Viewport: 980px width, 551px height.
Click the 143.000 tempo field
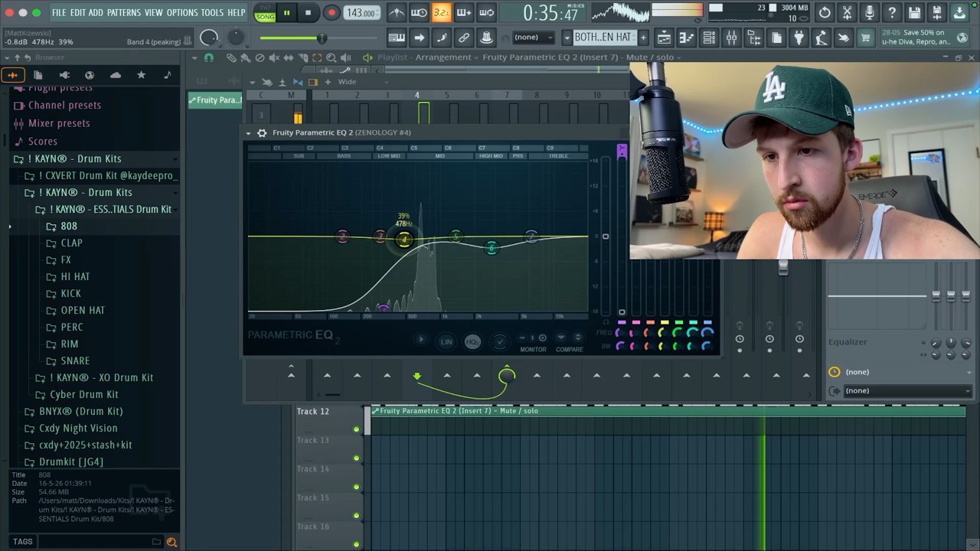(361, 13)
